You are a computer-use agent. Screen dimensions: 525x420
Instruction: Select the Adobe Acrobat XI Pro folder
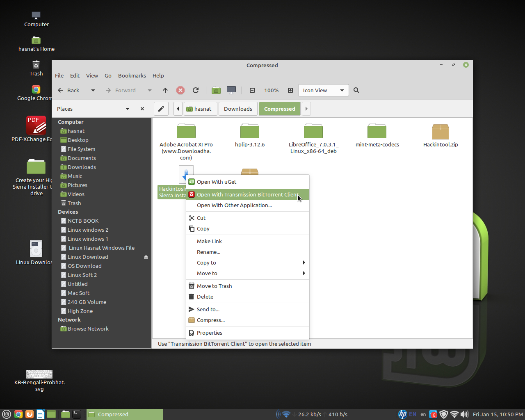(186, 142)
